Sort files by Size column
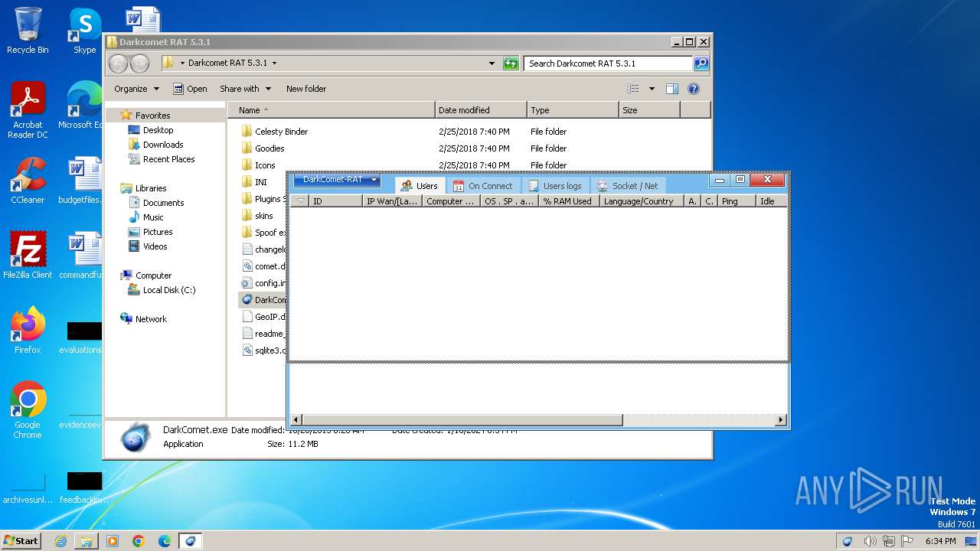The width and height of the screenshot is (980, 551). pos(649,110)
